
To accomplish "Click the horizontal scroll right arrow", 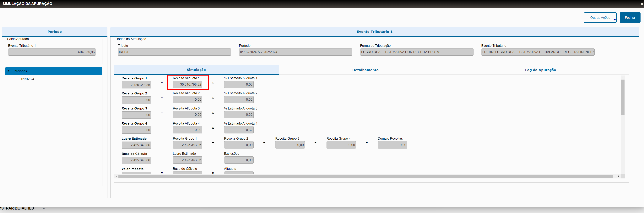I will tap(619, 177).
